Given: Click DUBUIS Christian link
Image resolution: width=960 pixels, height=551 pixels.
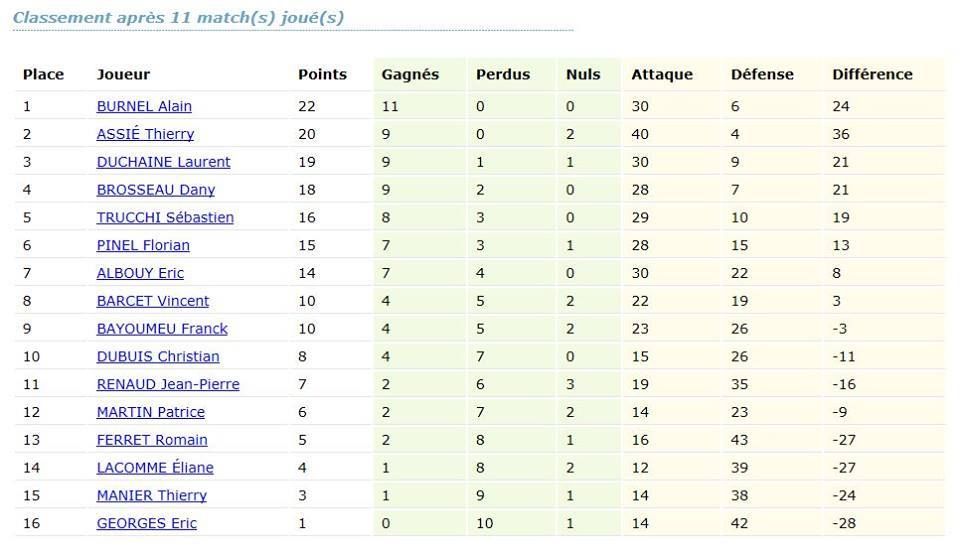Looking at the screenshot, I should (158, 356).
